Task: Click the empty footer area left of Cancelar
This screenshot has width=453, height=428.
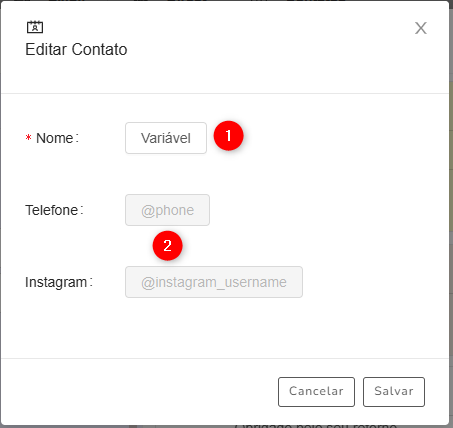Action: click(x=140, y=392)
